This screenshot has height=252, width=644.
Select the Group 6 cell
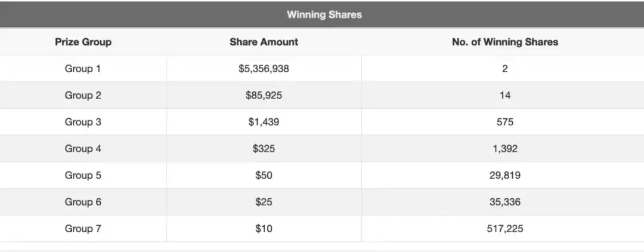tap(83, 202)
